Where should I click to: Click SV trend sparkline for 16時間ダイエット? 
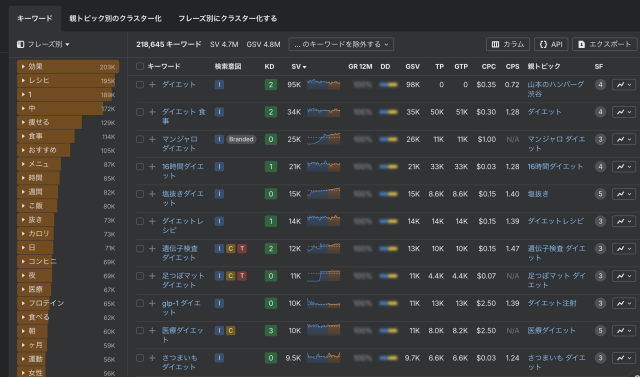click(323, 166)
